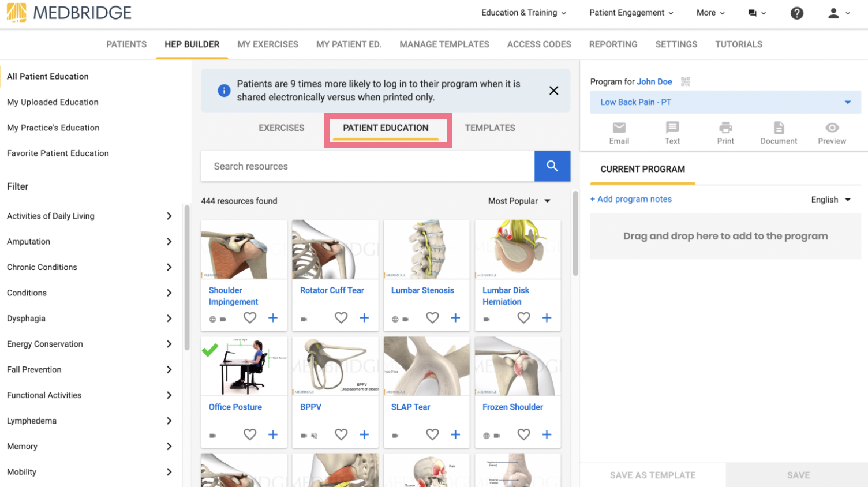The width and height of the screenshot is (868, 487).
Task: Open Lumbar Stenosis resource link
Action: coord(422,290)
